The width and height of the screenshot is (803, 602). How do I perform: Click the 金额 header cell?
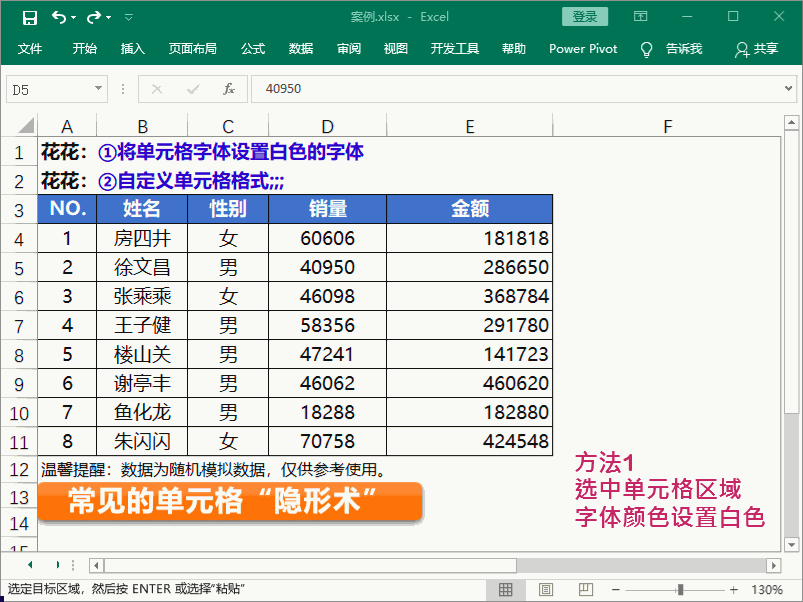(470, 209)
